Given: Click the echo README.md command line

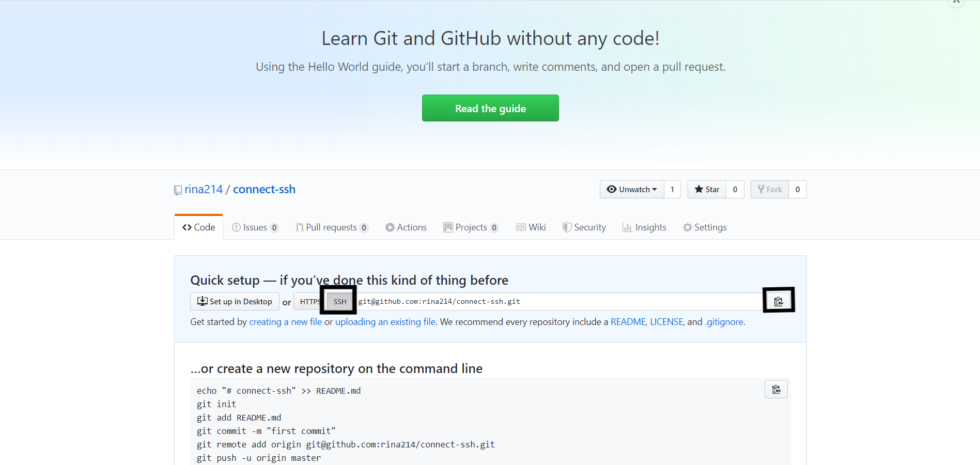Looking at the screenshot, I should click(x=278, y=391).
